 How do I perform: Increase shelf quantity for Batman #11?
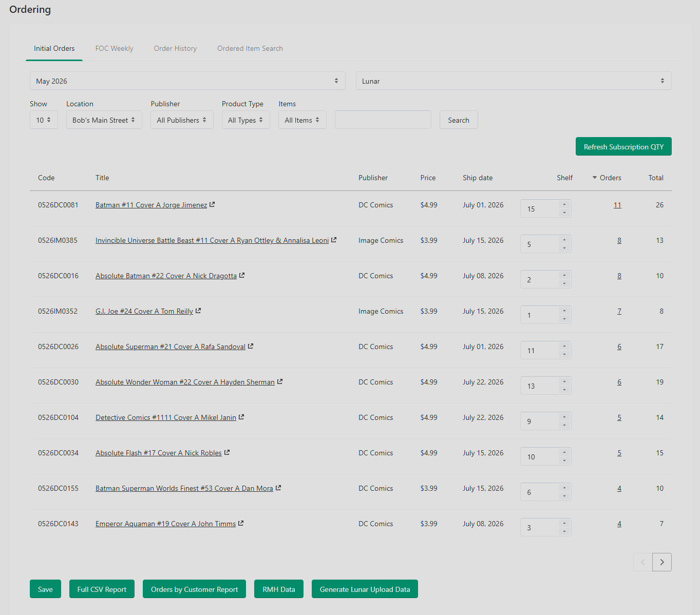point(564,204)
